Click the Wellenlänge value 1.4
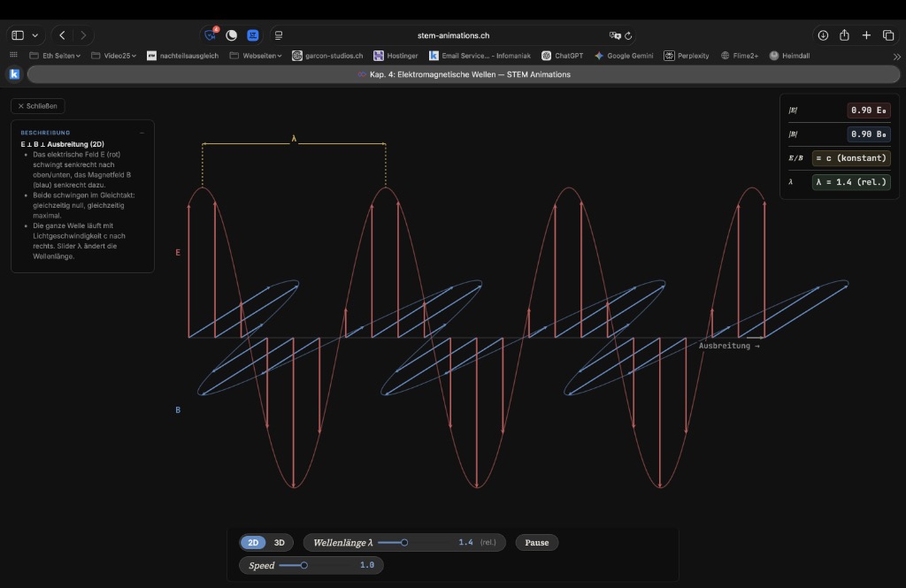 [465, 542]
